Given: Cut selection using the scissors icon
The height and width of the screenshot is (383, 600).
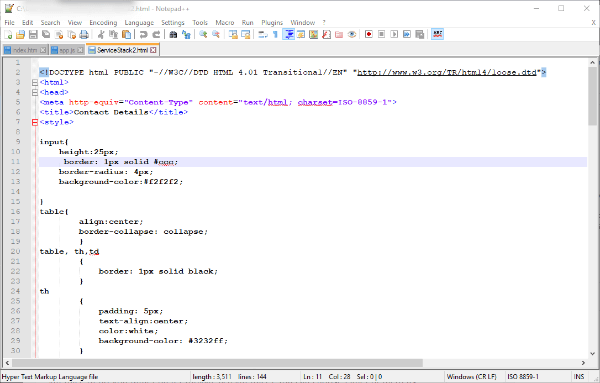Looking at the screenshot, I should click(x=101, y=34).
